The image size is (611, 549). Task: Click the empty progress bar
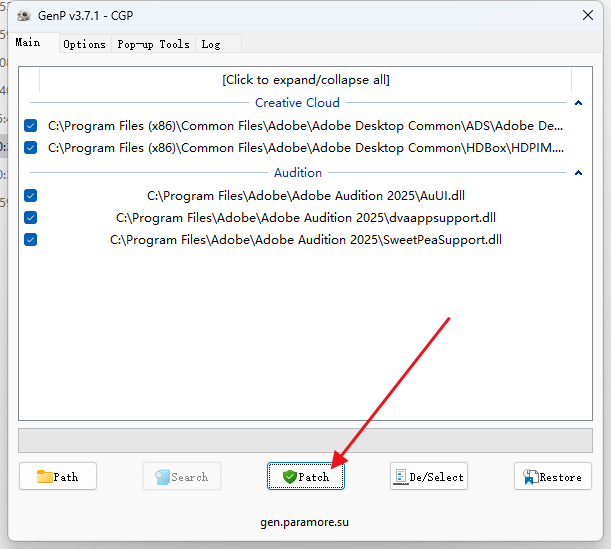point(306,440)
